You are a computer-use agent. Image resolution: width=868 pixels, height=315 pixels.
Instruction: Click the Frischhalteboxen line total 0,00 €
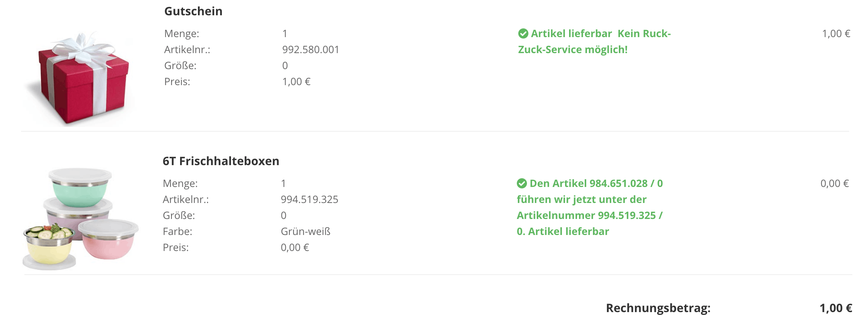click(x=835, y=184)
